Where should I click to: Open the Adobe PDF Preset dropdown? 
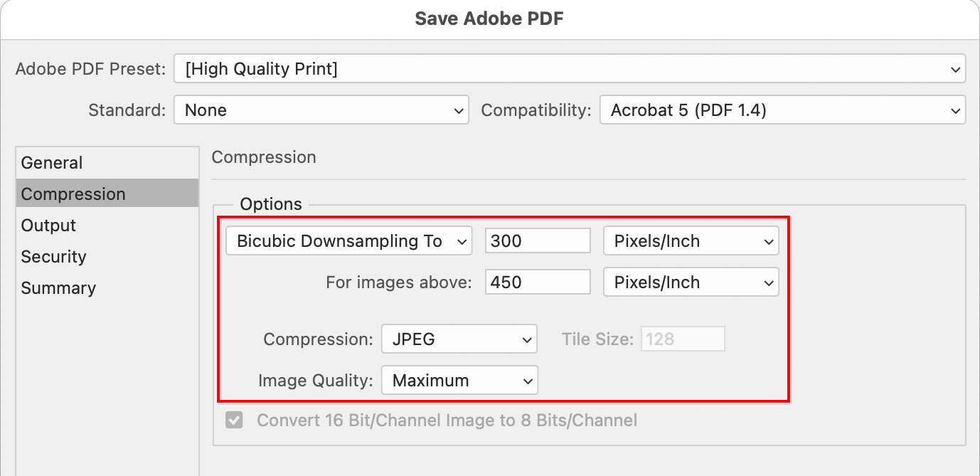[569, 69]
